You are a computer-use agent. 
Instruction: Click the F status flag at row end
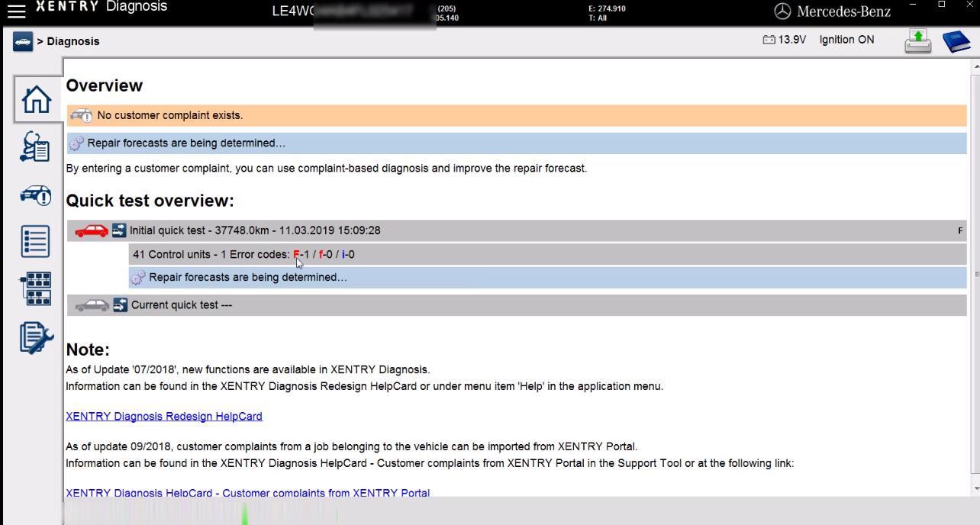tap(960, 230)
